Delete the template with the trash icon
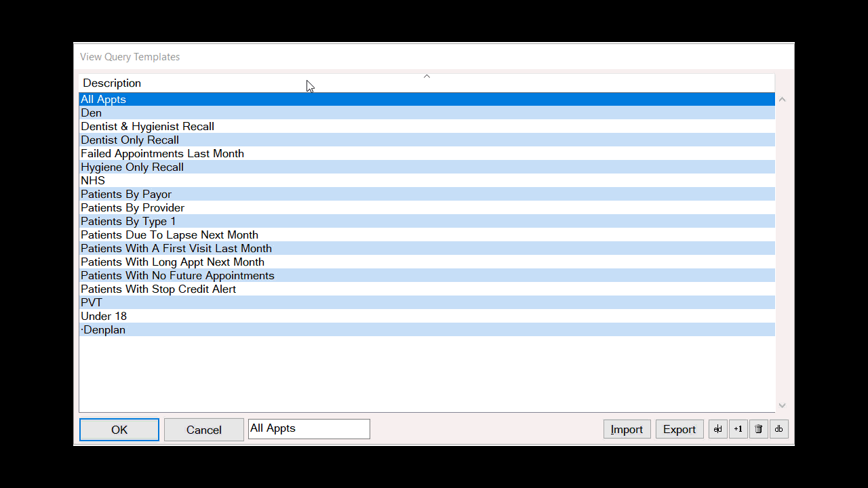Screen dimensions: 868x488 pyautogui.click(x=759, y=429)
